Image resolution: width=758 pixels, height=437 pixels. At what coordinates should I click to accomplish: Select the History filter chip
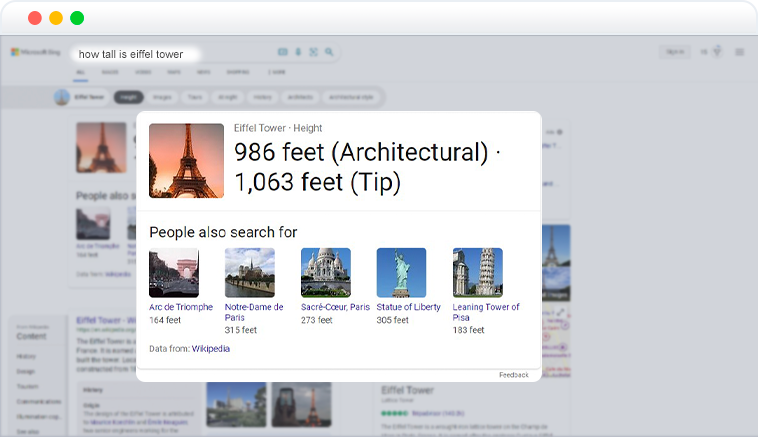[x=262, y=97]
